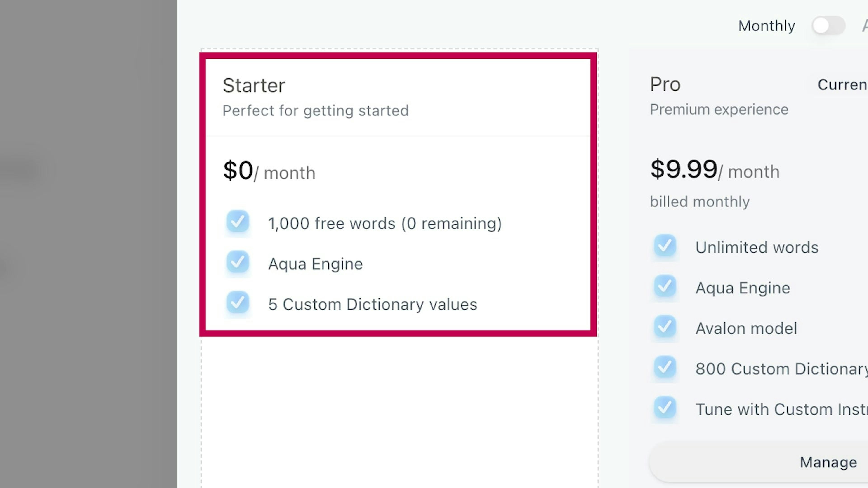Click Pro plan's Aqua Engine checkmark icon
The width and height of the screenshot is (868, 488).
(665, 286)
